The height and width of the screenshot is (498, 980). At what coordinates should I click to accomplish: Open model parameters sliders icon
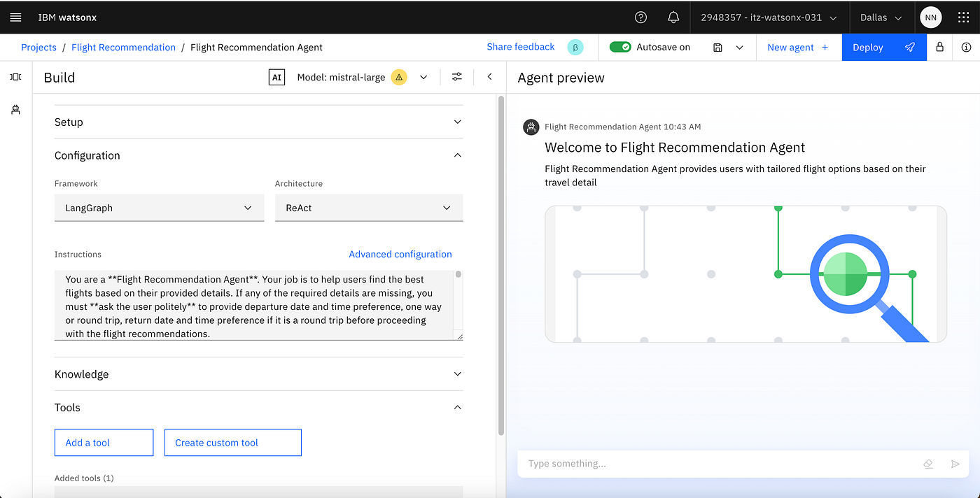coord(457,77)
